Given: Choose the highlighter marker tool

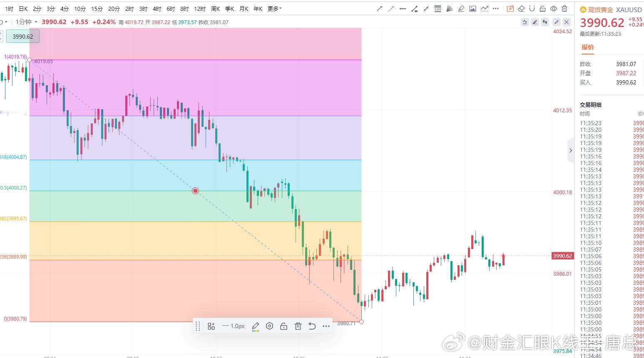Looking at the screenshot, I should point(461,9).
